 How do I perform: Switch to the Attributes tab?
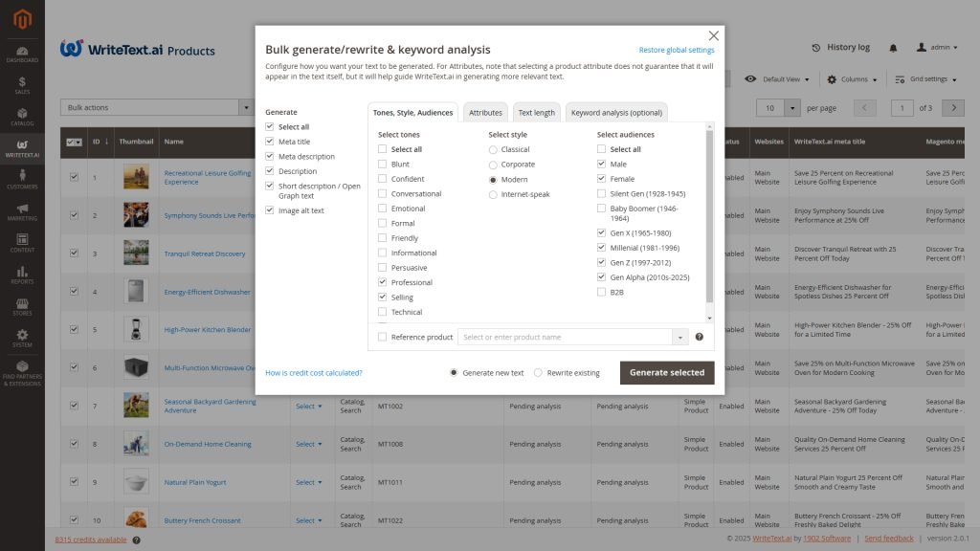pos(485,113)
